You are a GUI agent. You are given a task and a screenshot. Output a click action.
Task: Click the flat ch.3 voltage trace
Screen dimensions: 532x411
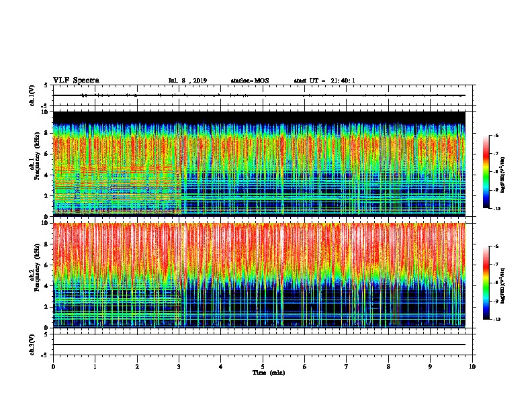[x=259, y=345]
